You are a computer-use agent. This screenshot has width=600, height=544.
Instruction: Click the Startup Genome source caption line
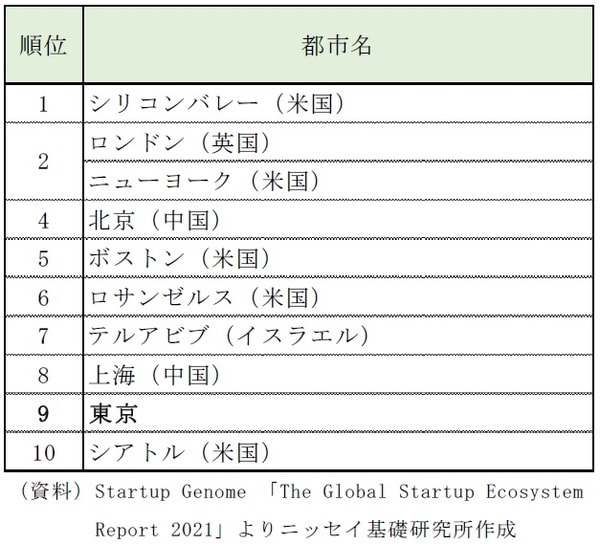(300, 492)
